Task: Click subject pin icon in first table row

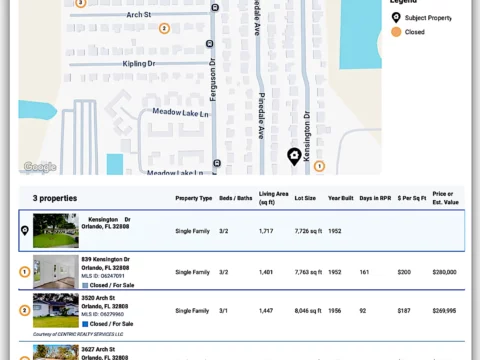Action: [x=25, y=230]
